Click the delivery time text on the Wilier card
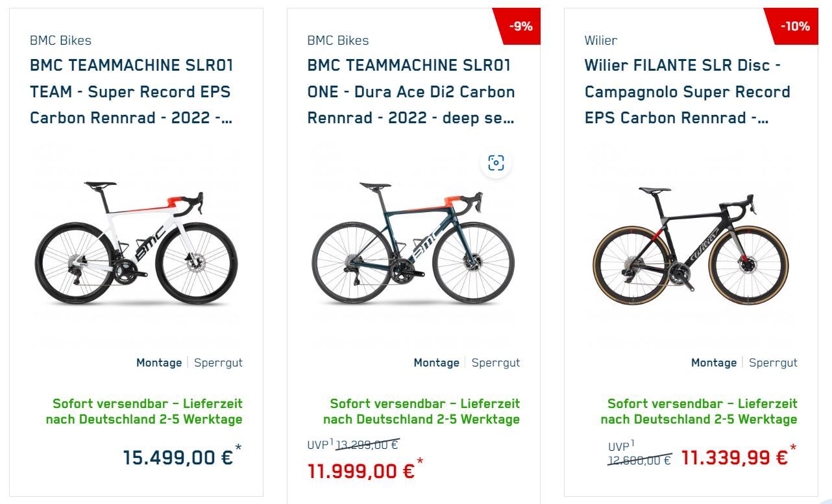This screenshot has height=504, width=832. pos(699,411)
